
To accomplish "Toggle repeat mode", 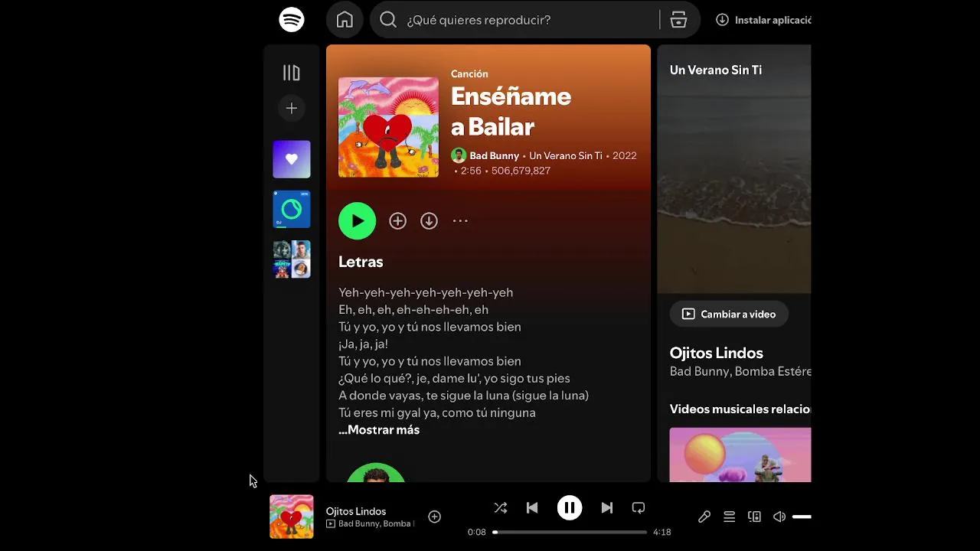I will [639, 507].
